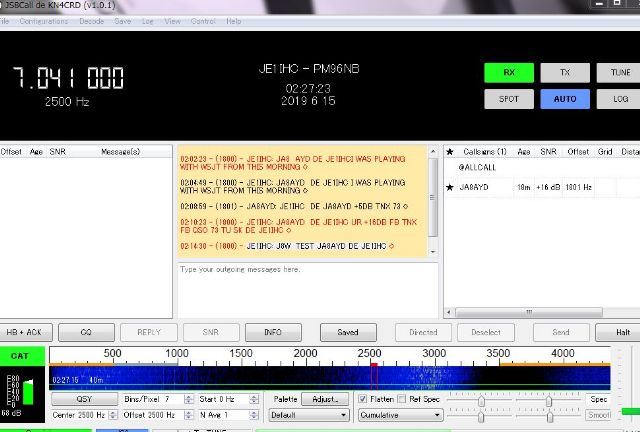Image resolution: width=640 pixels, height=432 pixels.
Task: Open the Saved messages button
Action: 348,332
